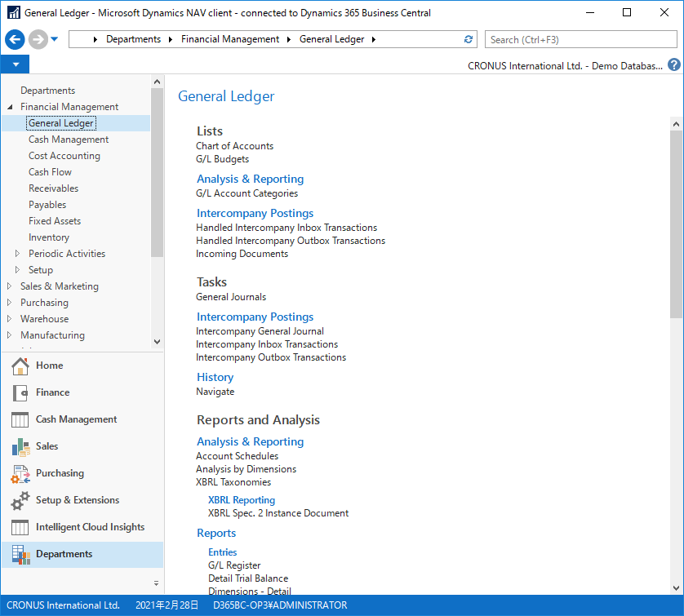Open the navigation pane customize chevron
Viewport: 684px width, 616px height.
tap(156, 583)
